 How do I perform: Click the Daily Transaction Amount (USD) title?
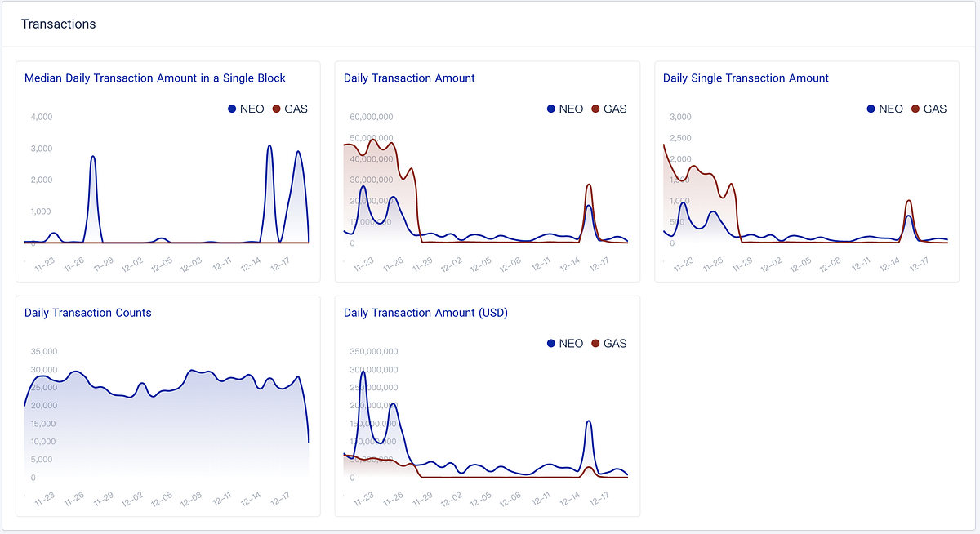(x=424, y=313)
